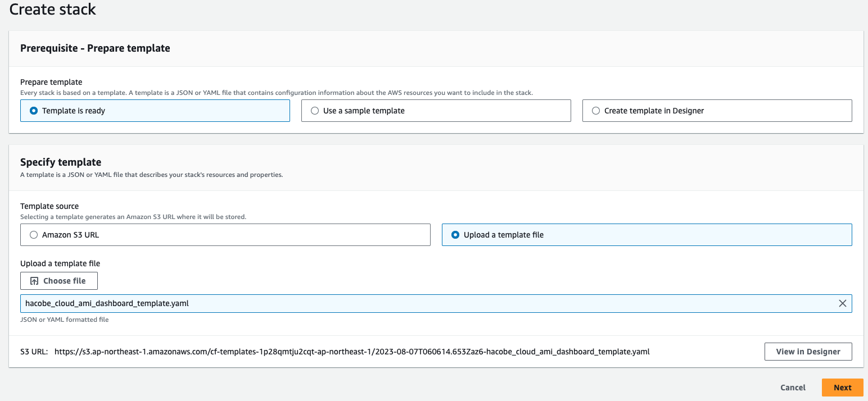Click the 'Prerequisite - Prepare template' section header
Image resolution: width=868 pixels, height=401 pixels.
pyautogui.click(x=95, y=48)
